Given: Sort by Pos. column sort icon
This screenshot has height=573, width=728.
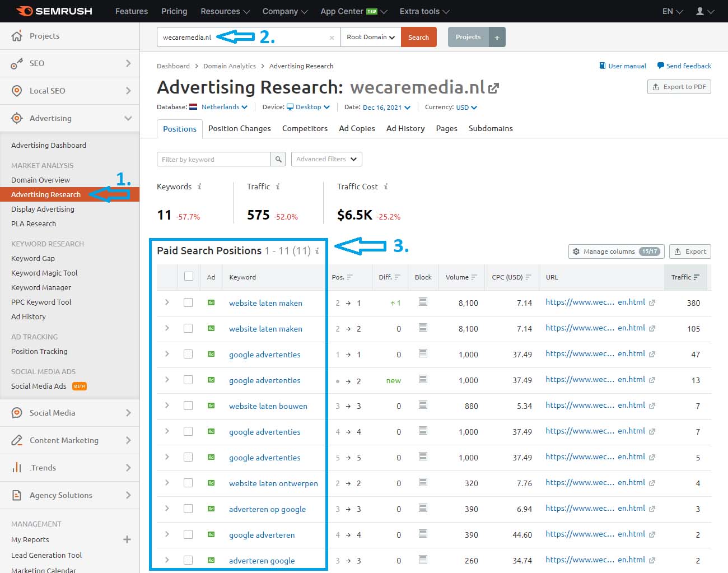Looking at the screenshot, I should [350, 277].
